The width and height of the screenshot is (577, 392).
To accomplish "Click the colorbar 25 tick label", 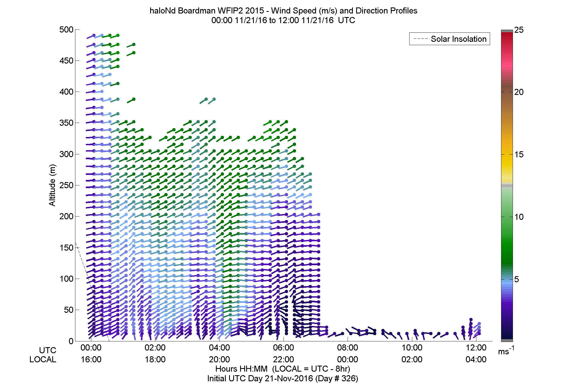I will [519, 30].
